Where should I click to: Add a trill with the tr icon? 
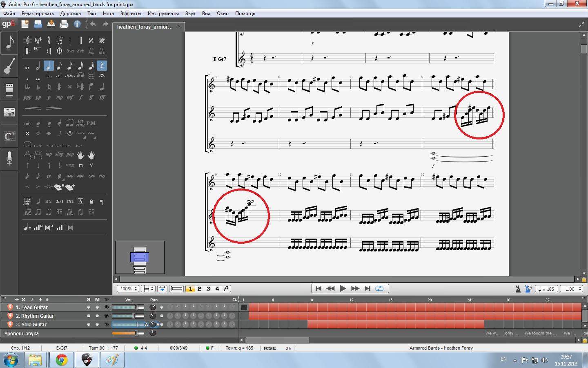pyautogui.click(x=49, y=176)
